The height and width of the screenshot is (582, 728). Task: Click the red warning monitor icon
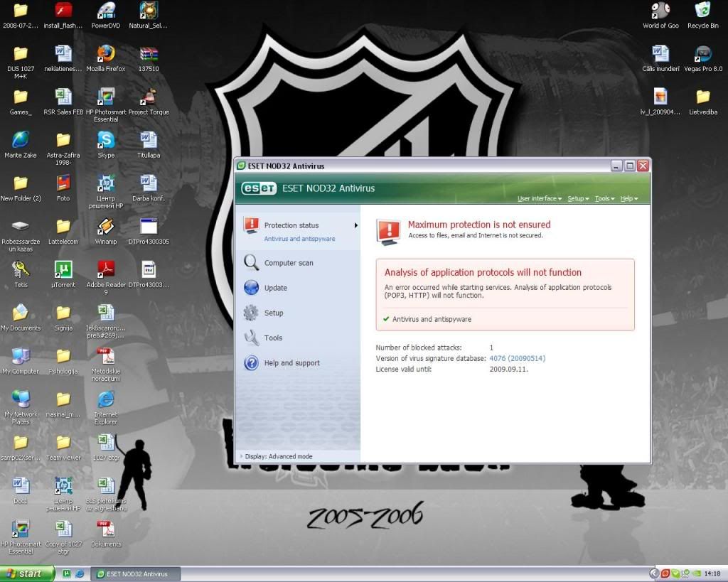[389, 232]
